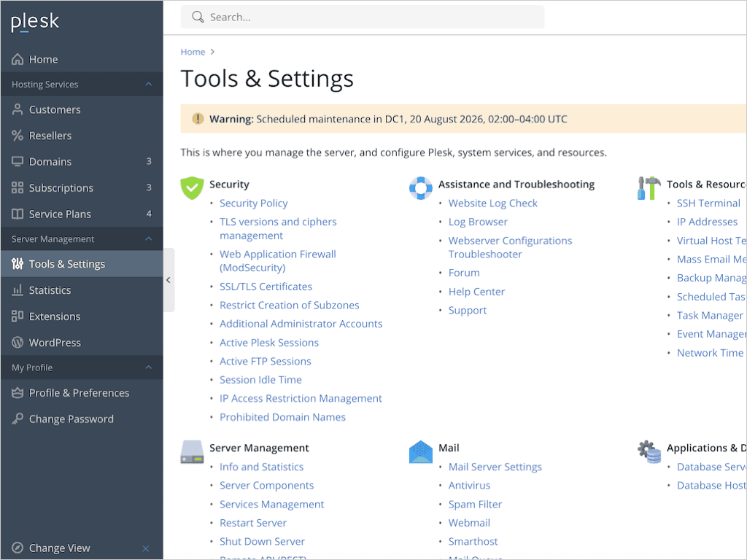The height and width of the screenshot is (560, 747).
Task: Click the Home house icon in sidebar
Action: coord(18,59)
